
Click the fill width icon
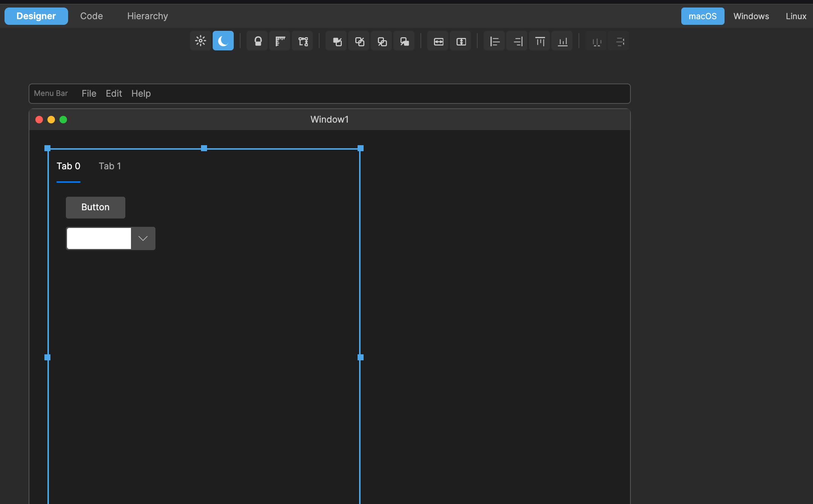pyautogui.click(x=438, y=41)
